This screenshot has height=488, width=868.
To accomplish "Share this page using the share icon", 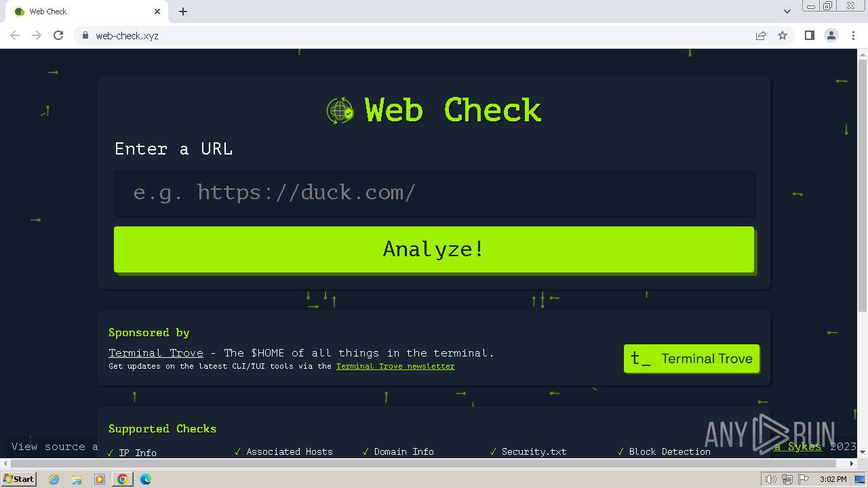I will pyautogui.click(x=761, y=35).
